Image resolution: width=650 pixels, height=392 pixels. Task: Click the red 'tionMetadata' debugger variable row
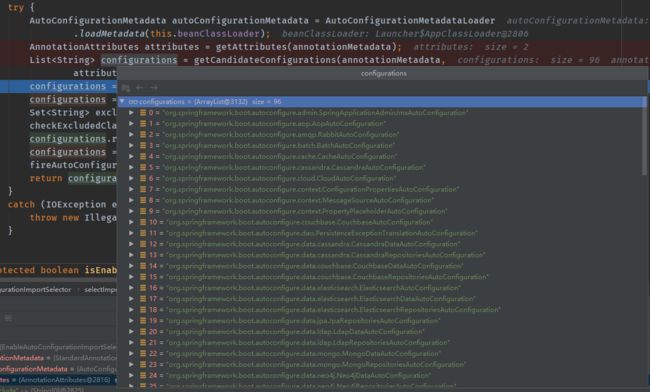click(x=58, y=358)
